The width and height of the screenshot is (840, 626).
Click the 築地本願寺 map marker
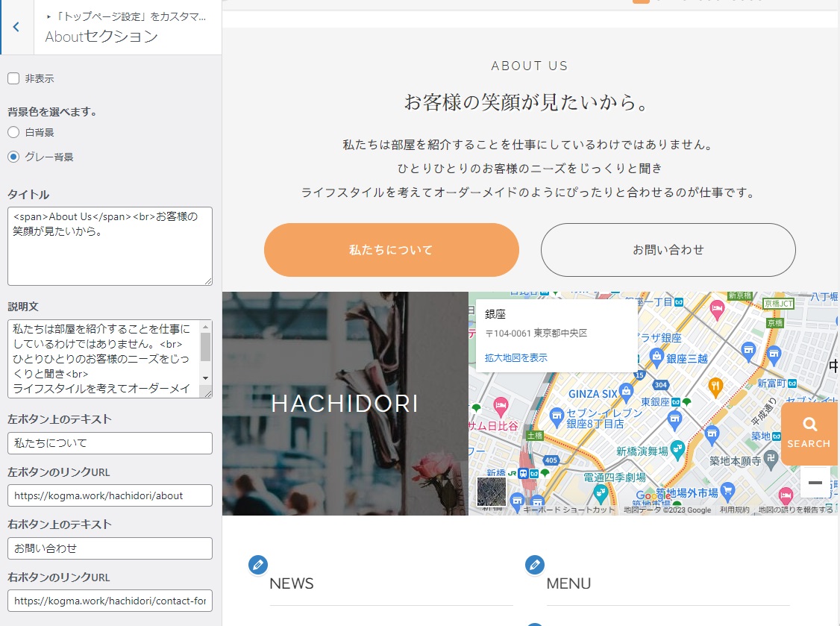point(771,459)
